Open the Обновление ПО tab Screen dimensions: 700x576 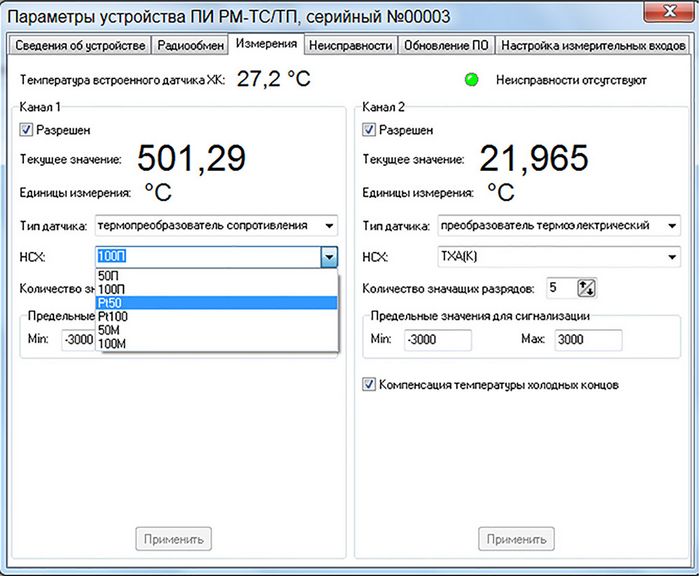point(446,45)
